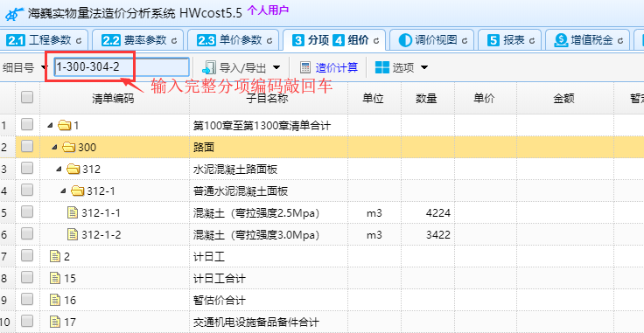The image size is (644, 333).
Task: Click quantity value 4224
Action: point(438,213)
